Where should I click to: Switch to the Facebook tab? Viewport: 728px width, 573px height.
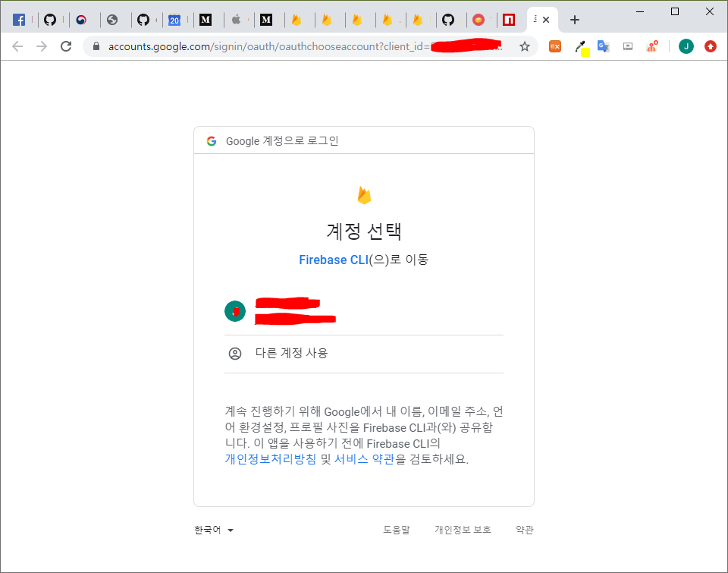coord(18,20)
